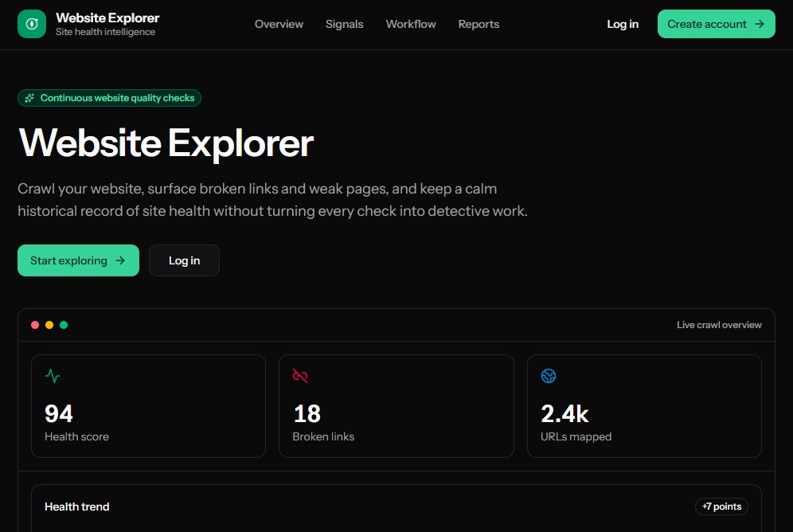Click the +7 points badge
This screenshot has width=793, height=532.
(721, 507)
